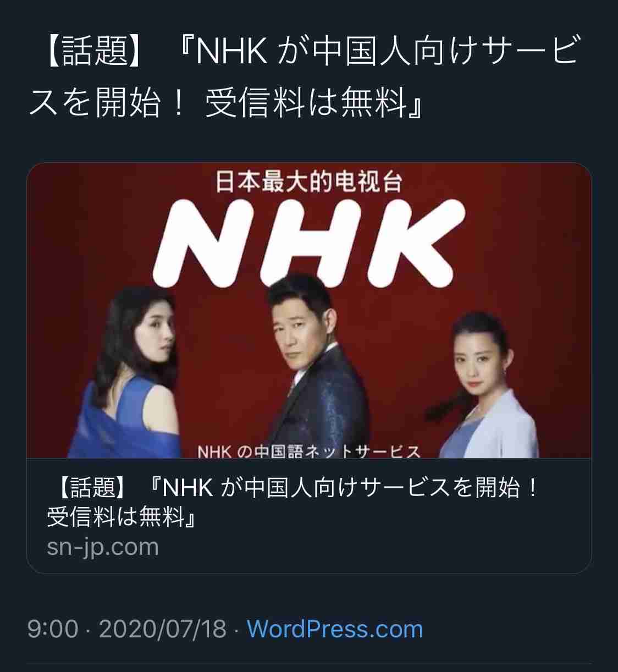Open the sn-jp.com domain link
The width and height of the screenshot is (618, 672).
click(103, 547)
